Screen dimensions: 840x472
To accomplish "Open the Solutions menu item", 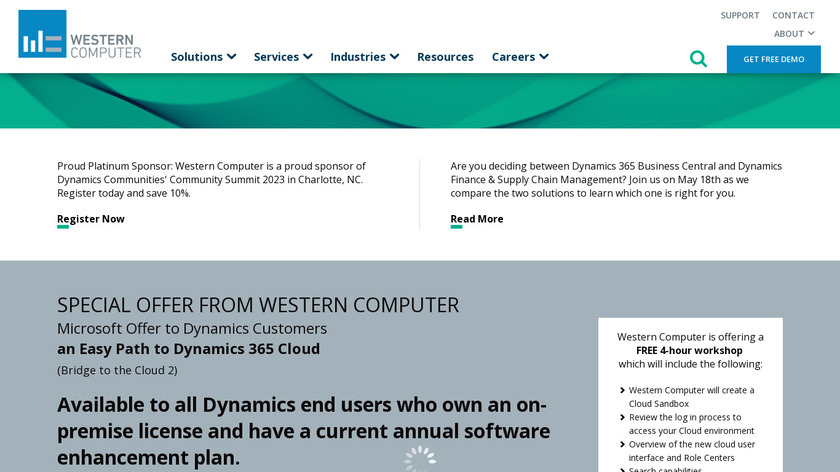I will click(197, 57).
